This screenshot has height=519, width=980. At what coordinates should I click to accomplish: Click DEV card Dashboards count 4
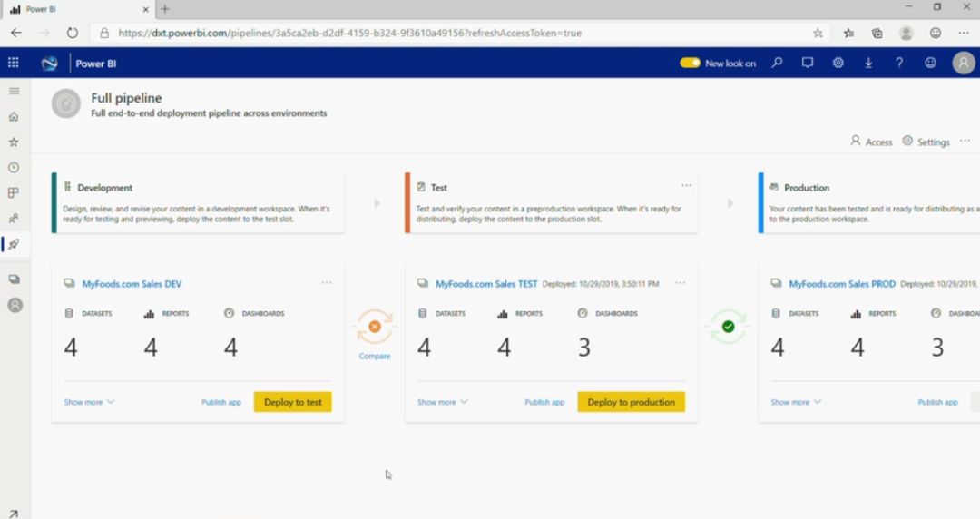point(230,347)
